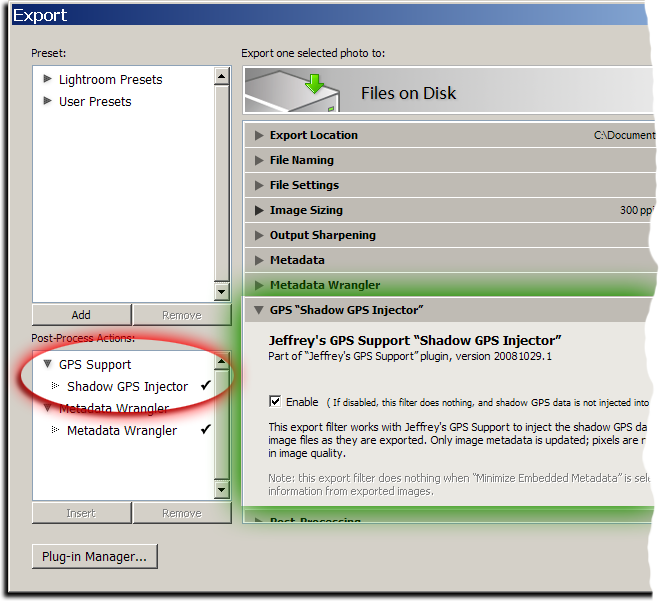Click the Preset list scroll-down arrow
659x601 pixels.
pos(221,291)
